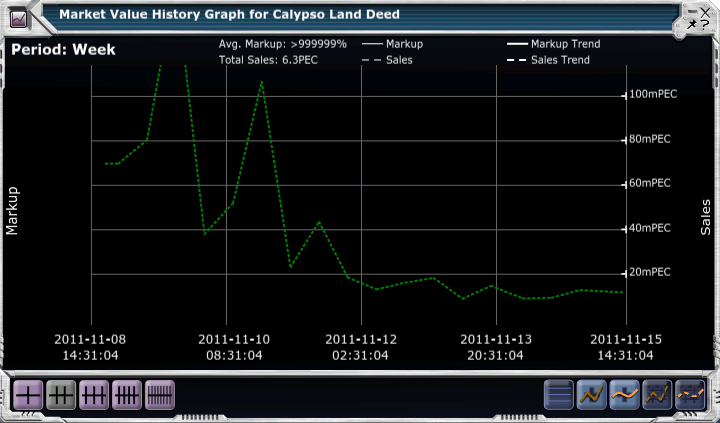The height and width of the screenshot is (423, 720).
Task: Click the Markup Trend legend entry
Action: click(x=554, y=44)
